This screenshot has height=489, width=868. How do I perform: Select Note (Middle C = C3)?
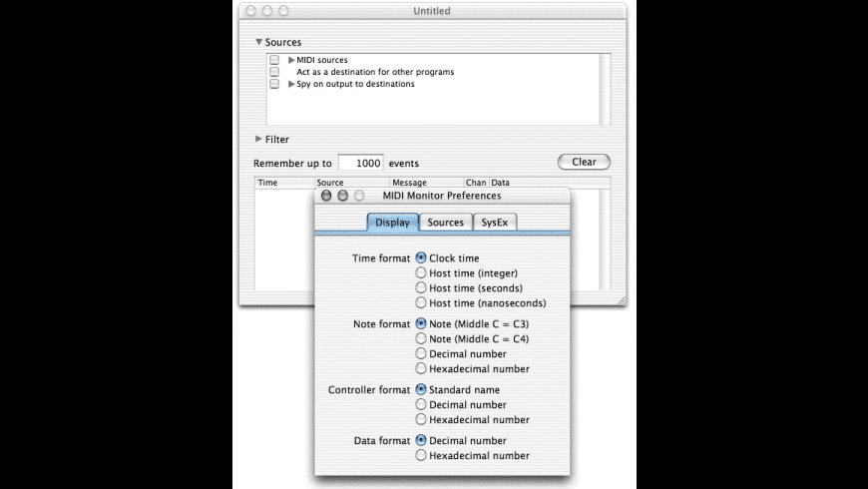click(421, 323)
